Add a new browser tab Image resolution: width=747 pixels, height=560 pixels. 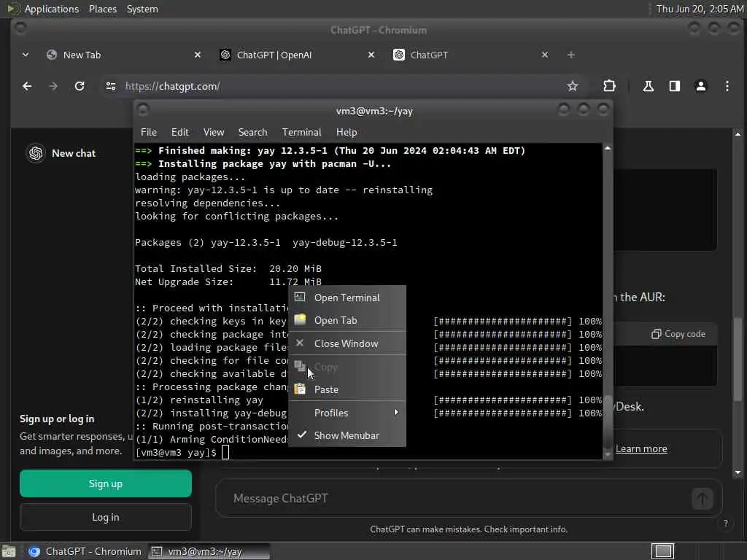coord(570,55)
